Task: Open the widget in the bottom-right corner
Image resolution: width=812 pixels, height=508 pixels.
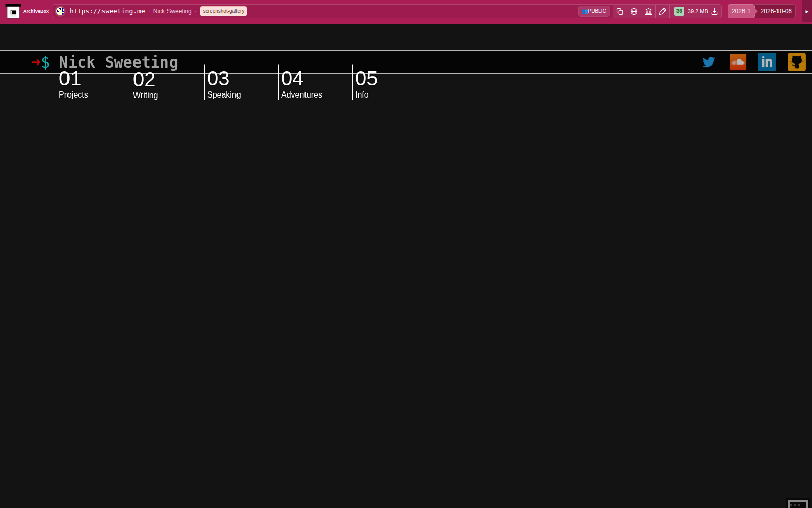Action: [x=797, y=504]
